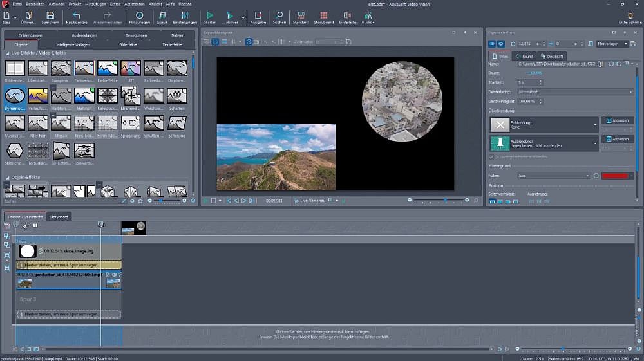
Task: Switch to the Texteffekte tab
Action: (x=172, y=45)
